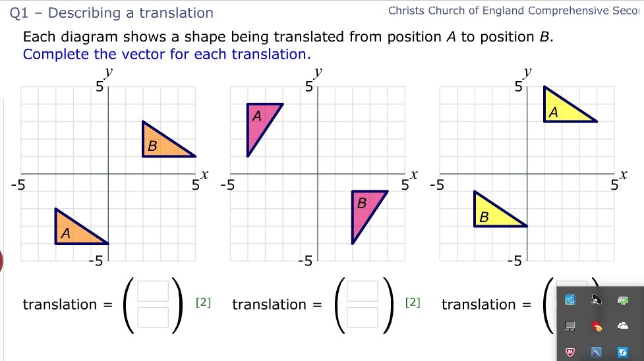Open the red tray icon with orange dot

point(597,327)
